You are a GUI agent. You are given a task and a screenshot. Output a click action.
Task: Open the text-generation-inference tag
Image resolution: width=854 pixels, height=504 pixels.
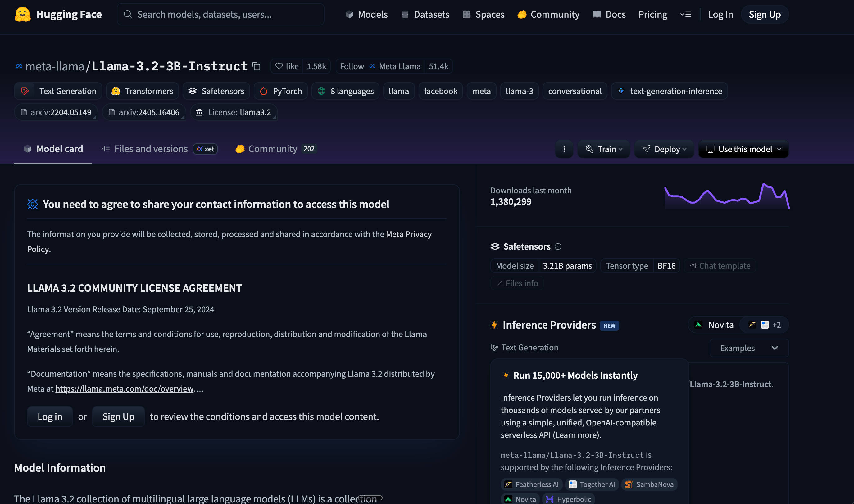click(x=670, y=91)
